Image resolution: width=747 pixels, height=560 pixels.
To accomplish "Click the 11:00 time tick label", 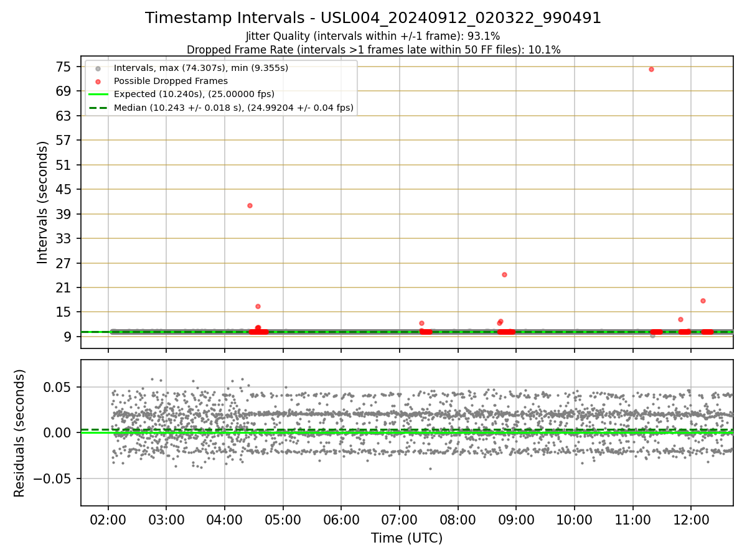I will click(x=633, y=520).
